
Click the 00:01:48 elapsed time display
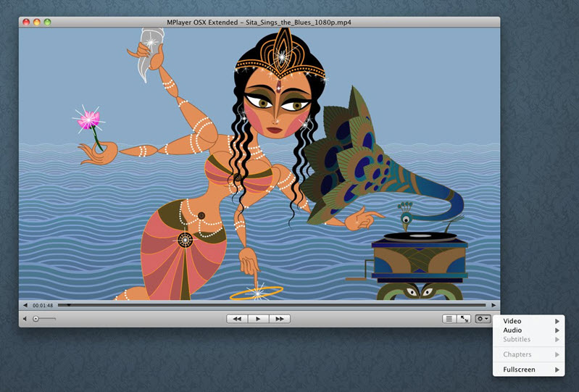point(43,305)
